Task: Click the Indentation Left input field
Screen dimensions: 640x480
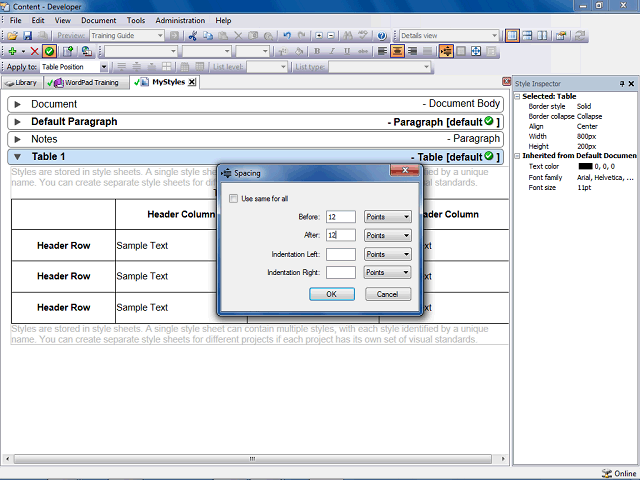Action: click(x=341, y=254)
